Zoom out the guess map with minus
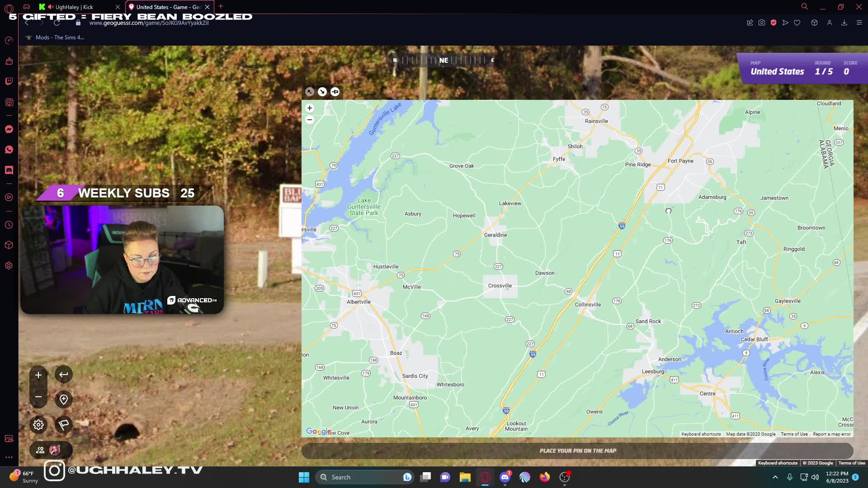Viewport: 868px width, 488px height. (310, 120)
